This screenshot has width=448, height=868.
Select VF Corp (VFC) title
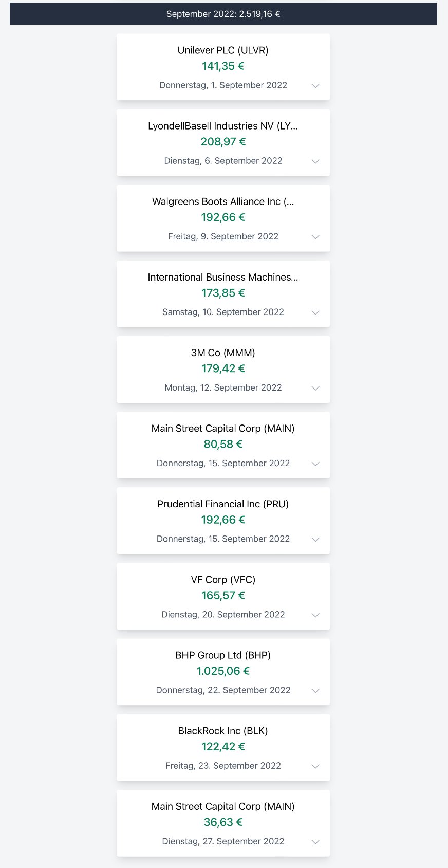223,580
